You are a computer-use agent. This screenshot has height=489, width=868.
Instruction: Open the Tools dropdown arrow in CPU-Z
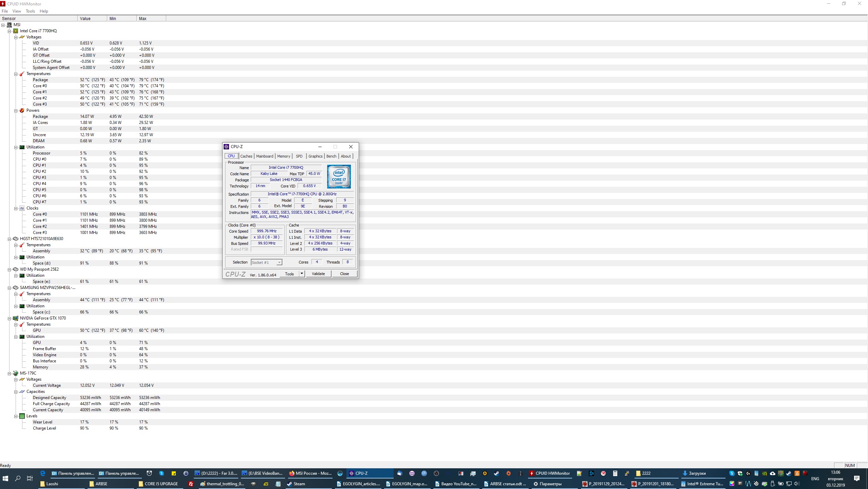[x=302, y=274]
